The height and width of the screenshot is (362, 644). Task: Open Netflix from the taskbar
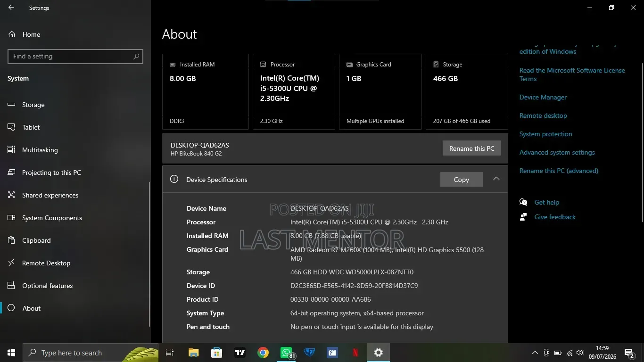[355, 353]
